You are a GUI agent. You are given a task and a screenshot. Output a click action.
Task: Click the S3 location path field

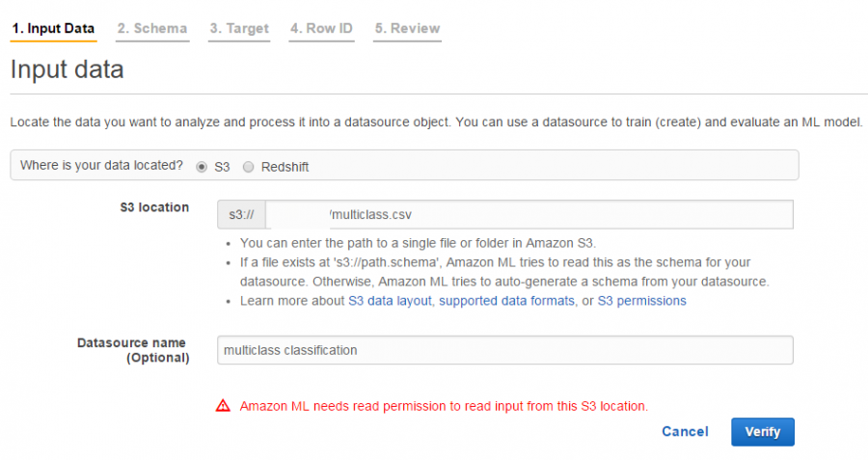click(x=529, y=214)
